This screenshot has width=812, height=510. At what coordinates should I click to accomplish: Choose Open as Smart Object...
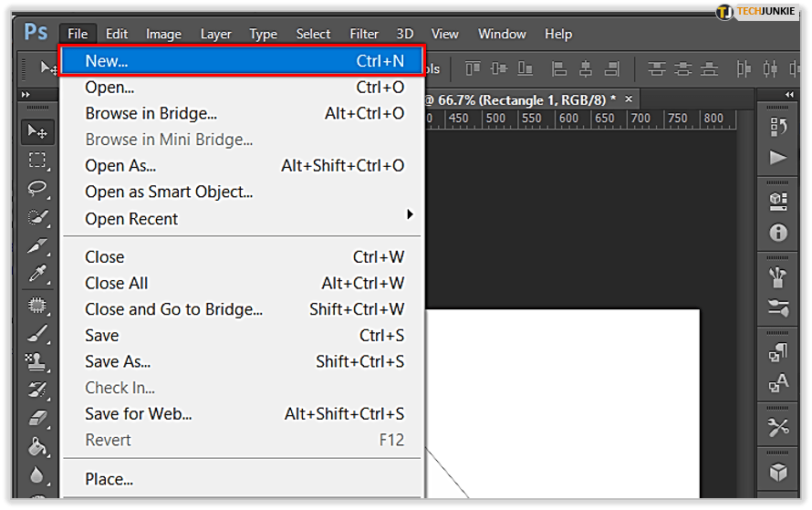pos(242,193)
